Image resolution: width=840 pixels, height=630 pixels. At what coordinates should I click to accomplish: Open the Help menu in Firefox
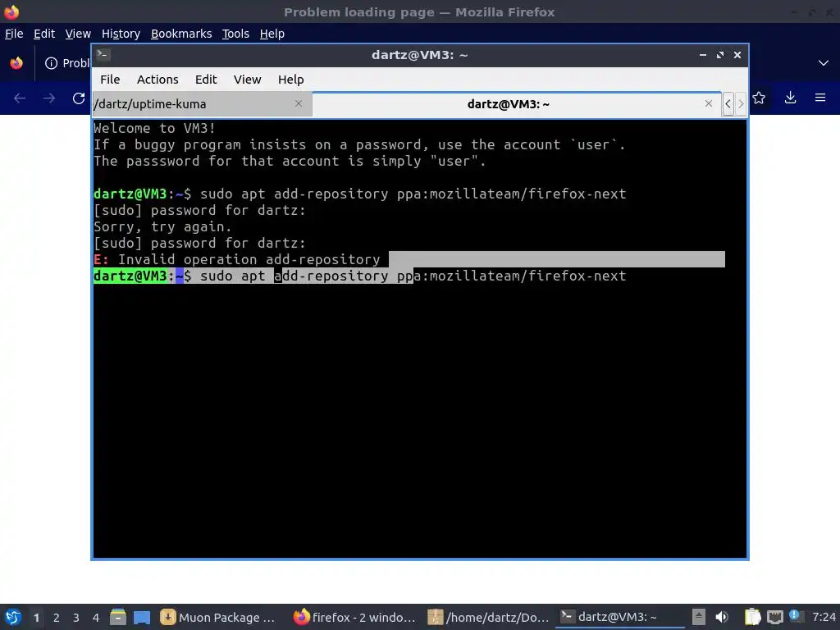click(x=272, y=34)
